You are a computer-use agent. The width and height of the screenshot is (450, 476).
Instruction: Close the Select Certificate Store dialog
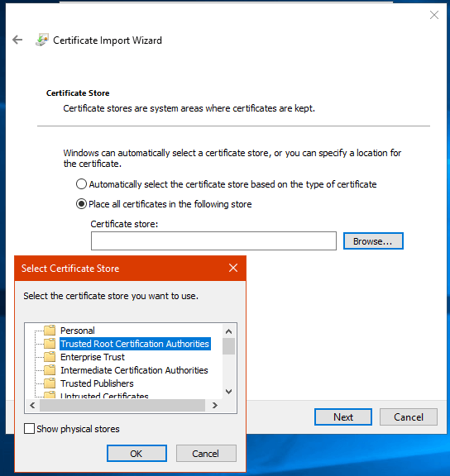tap(233, 268)
